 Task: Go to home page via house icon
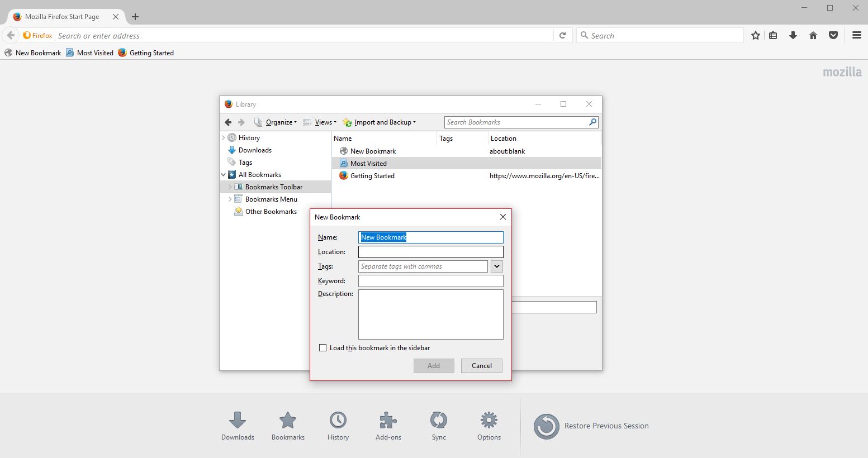tap(813, 35)
